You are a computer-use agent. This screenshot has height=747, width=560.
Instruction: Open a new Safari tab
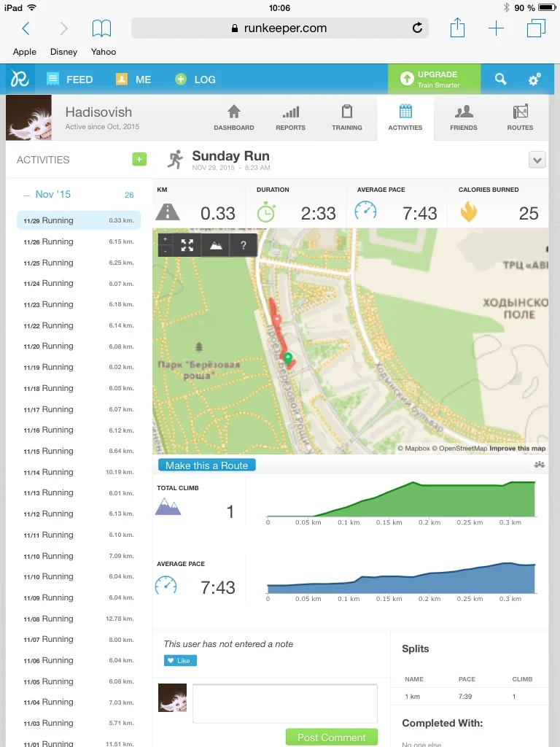pyautogui.click(x=496, y=28)
